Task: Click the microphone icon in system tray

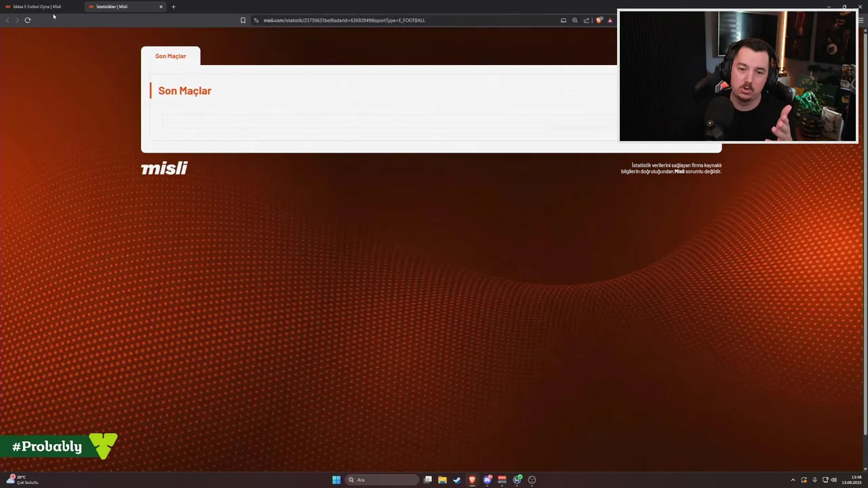Action: [x=814, y=480]
